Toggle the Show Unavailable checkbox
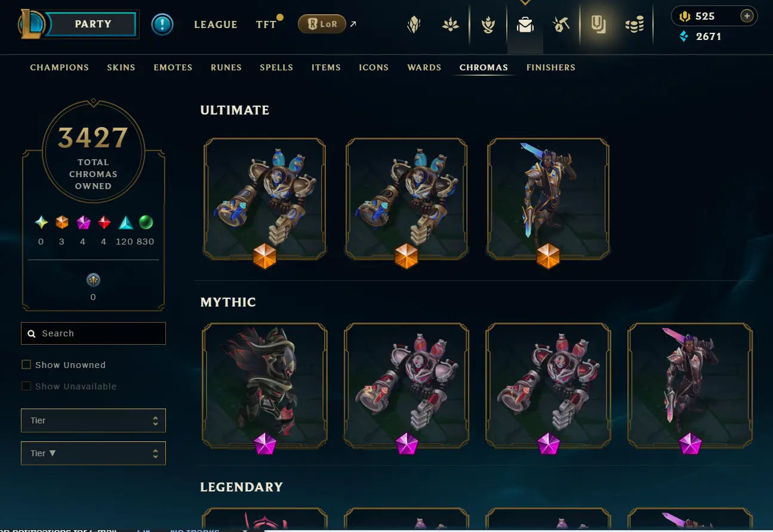 pos(26,386)
